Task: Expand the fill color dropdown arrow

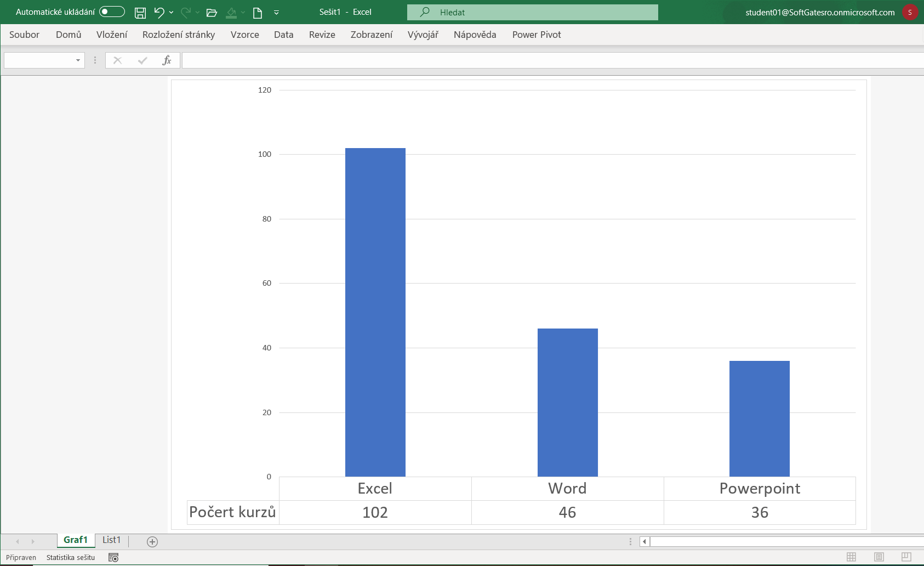Action: coord(243,12)
